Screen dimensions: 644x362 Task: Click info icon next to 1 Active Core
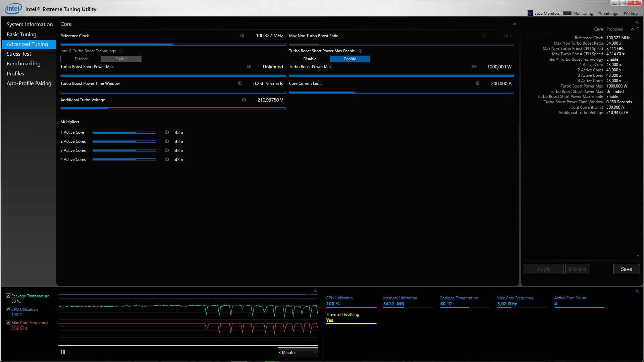[167, 132]
